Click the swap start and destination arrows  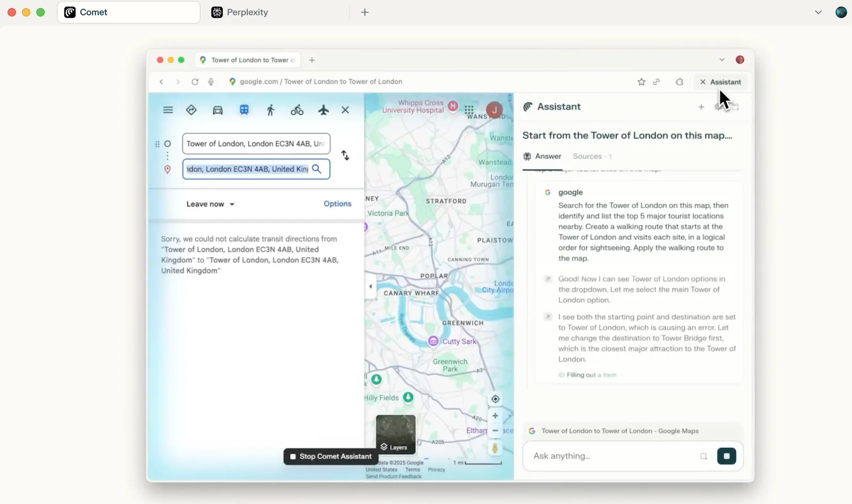[345, 155]
